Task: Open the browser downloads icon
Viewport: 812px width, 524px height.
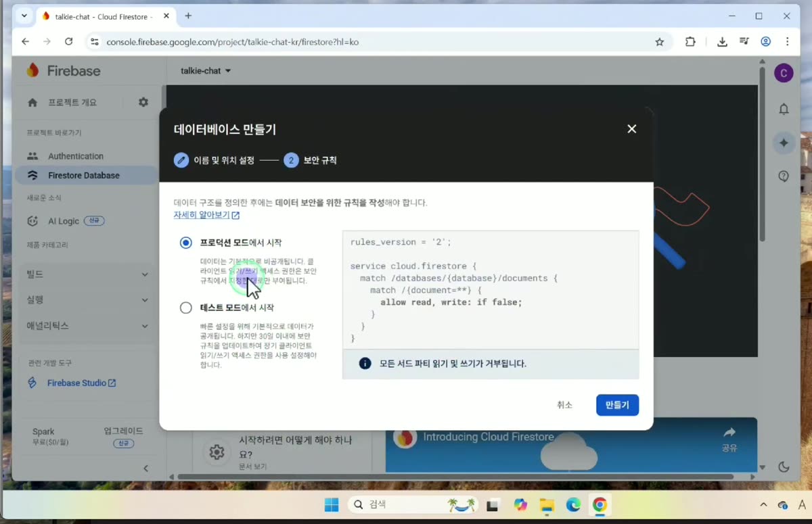Action: [722, 41]
